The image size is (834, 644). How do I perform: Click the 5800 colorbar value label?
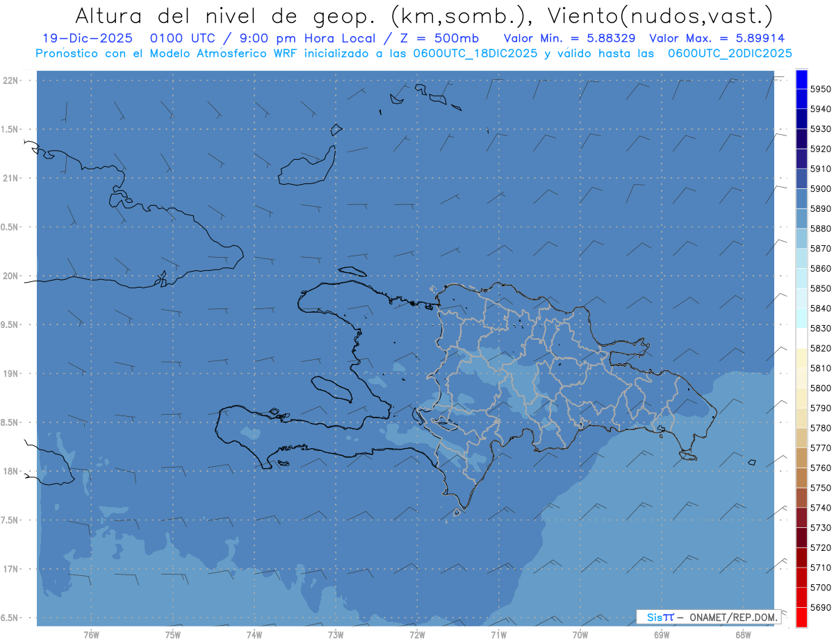[820, 388]
